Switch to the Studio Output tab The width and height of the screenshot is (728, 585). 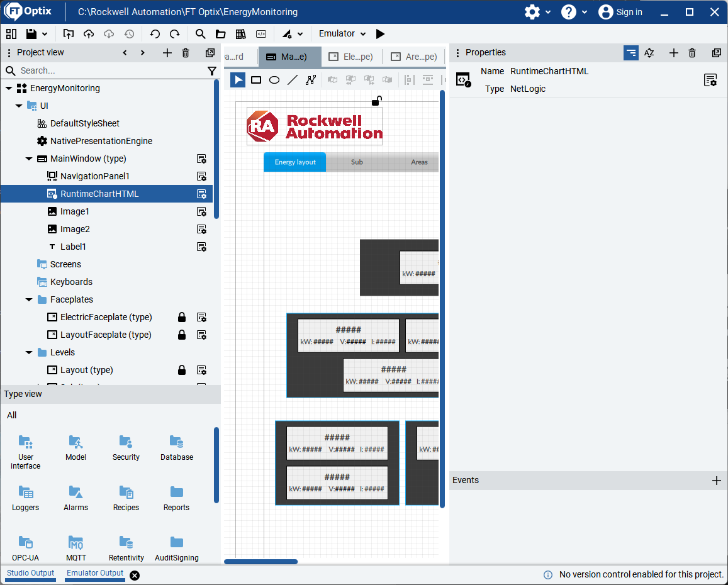[31, 573]
